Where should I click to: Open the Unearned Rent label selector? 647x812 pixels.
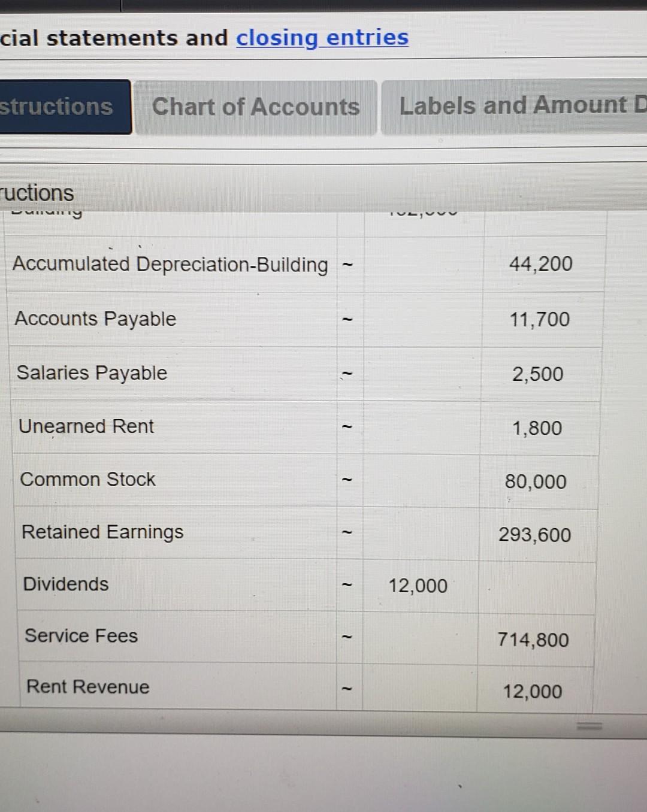pos(347,426)
